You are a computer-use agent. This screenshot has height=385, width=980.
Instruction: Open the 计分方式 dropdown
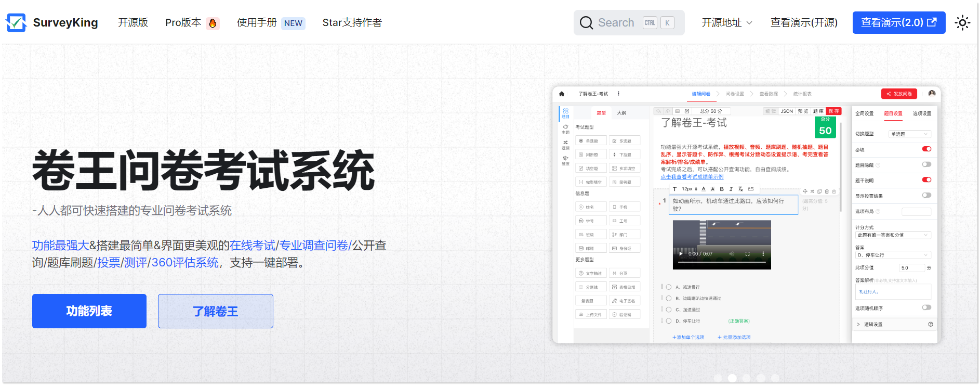[x=893, y=235]
